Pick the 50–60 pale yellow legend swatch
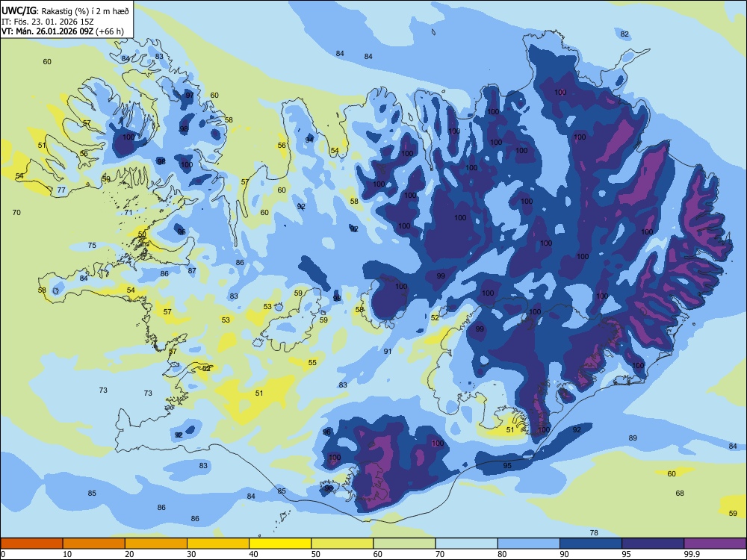747x560 pixels. point(342,544)
